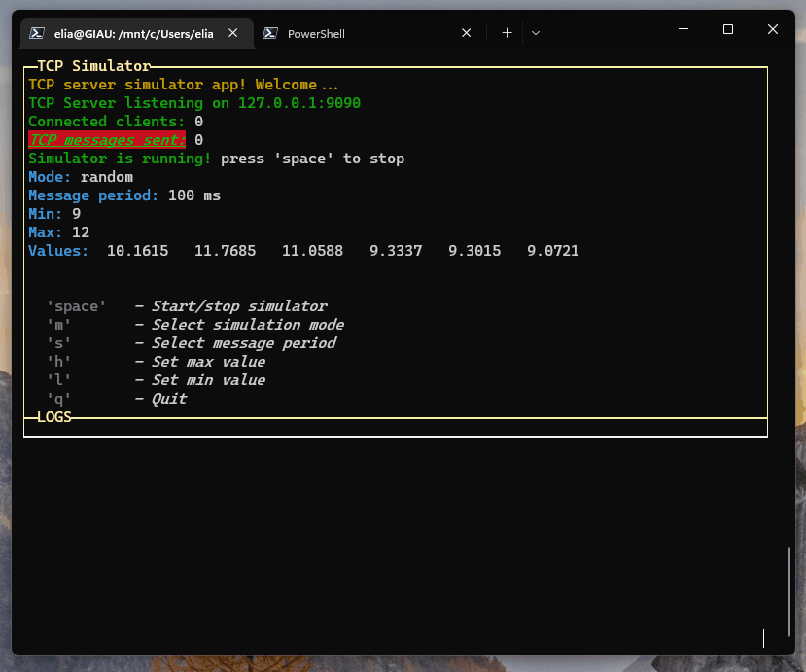The width and height of the screenshot is (806, 672).
Task: Click 'TCP Server listening on 127.0.0.1:9090' text
Action: coord(194,103)
